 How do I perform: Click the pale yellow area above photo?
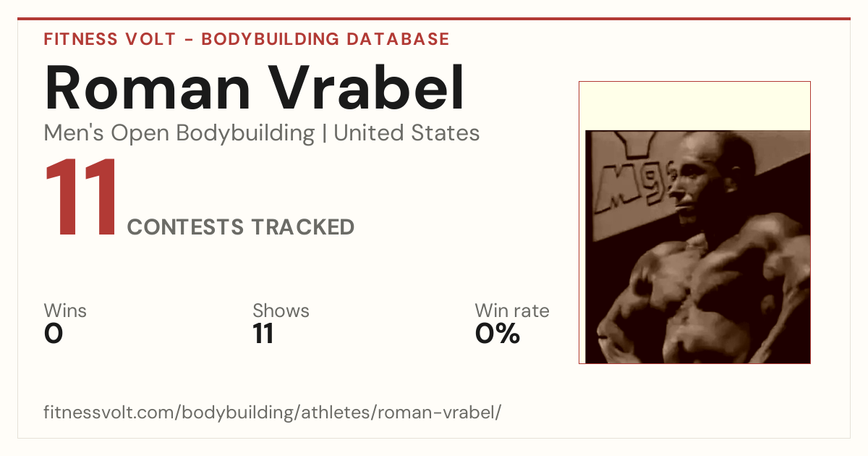[694, 106]
